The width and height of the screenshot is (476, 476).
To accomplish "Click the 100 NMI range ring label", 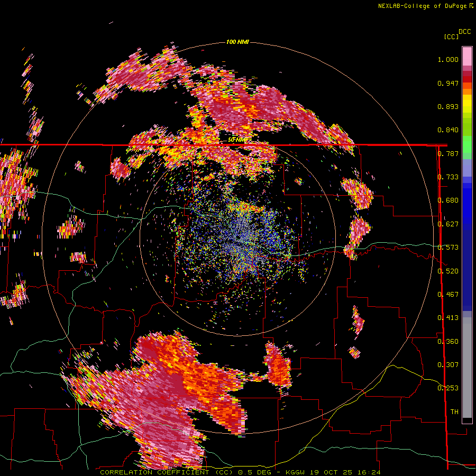I will tap(237, 42).
